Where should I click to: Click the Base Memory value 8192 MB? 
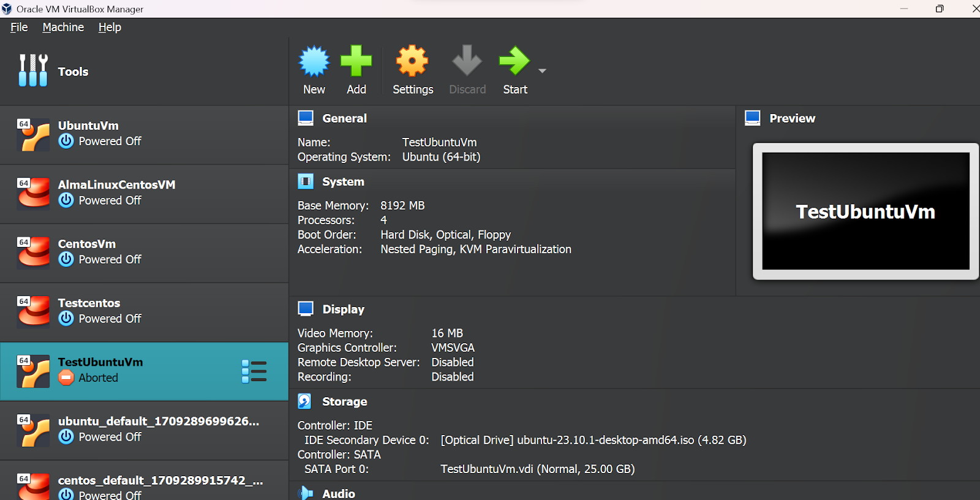click(x=402, y=205)
